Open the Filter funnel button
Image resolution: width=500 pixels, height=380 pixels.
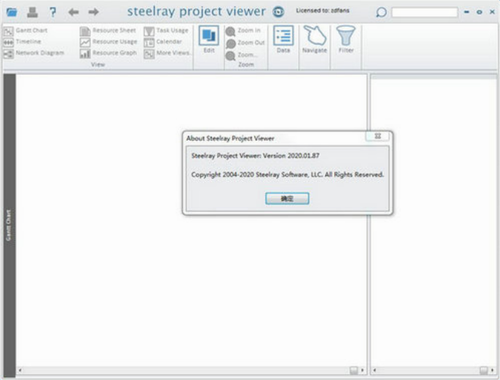346,39
